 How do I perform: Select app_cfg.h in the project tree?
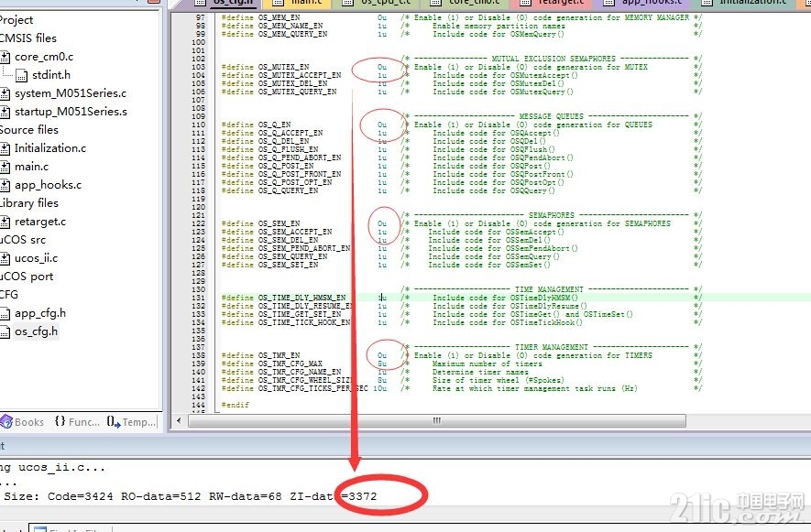(40, 313)
